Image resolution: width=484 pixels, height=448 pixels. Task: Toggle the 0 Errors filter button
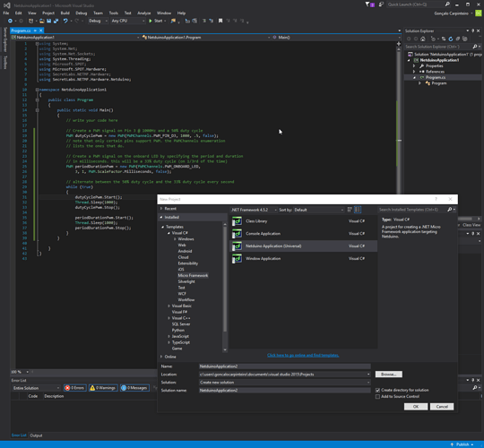[x=74, y=388]
